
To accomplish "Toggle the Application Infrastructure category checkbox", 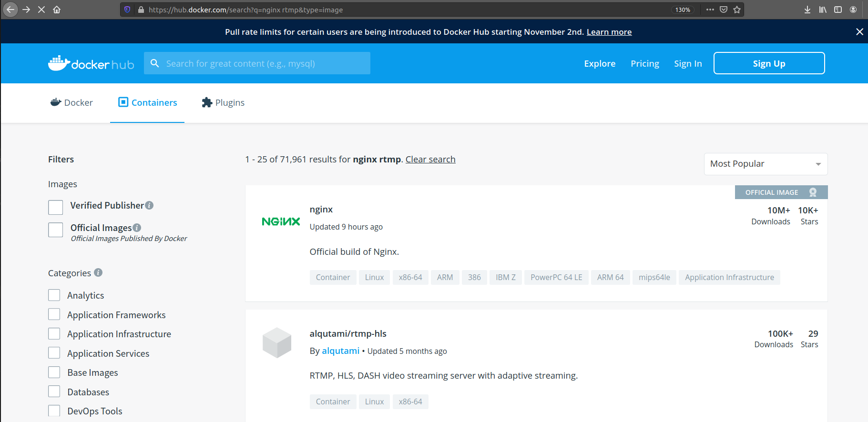I will [x=54, y=333].
